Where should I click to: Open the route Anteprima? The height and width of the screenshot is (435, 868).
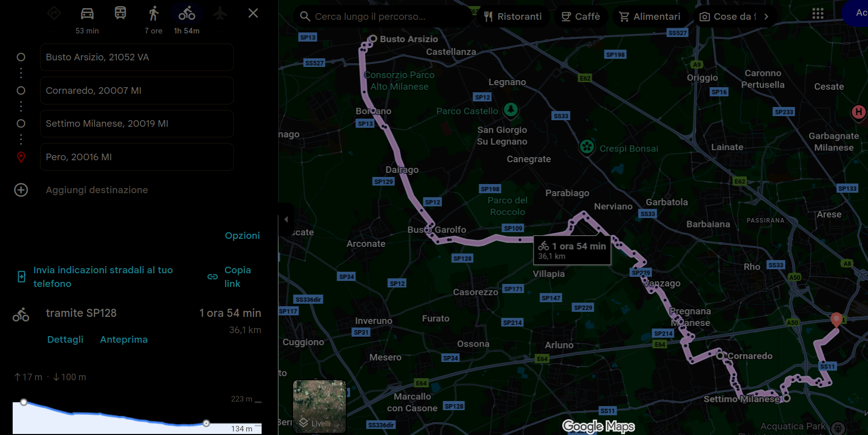tap(124, 340)
